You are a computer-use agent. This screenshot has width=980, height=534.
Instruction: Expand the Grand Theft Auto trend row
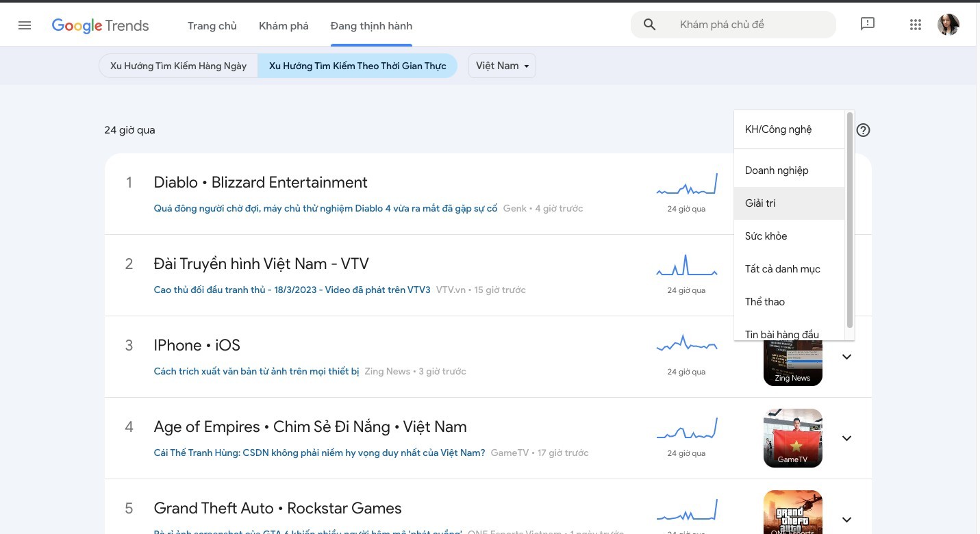(x=846, y=520)
